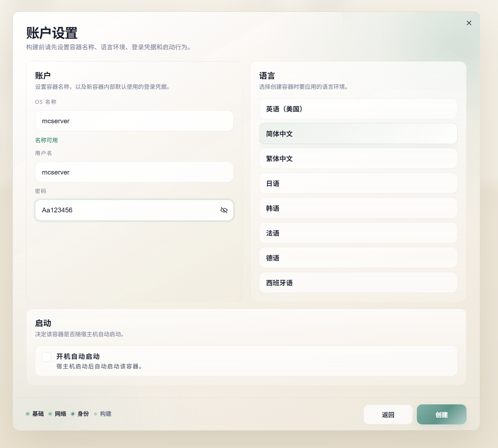Toggle password visibility eye icon
The height and width of the screenshot is (448, 498).
tap(224, 210)
